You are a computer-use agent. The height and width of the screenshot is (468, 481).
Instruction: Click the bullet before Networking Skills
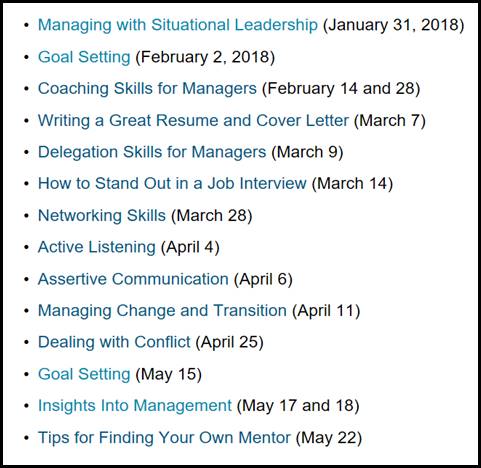[x=27, y=216]
